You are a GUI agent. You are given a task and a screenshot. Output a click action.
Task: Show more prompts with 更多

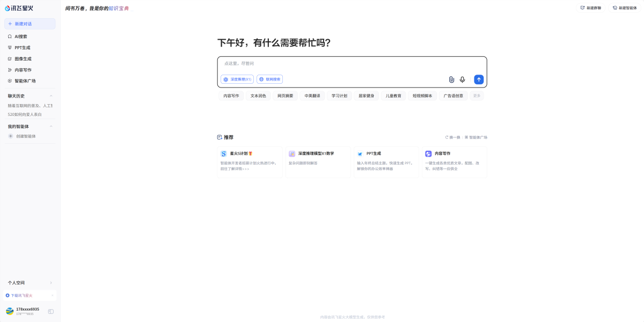point(477,96)
